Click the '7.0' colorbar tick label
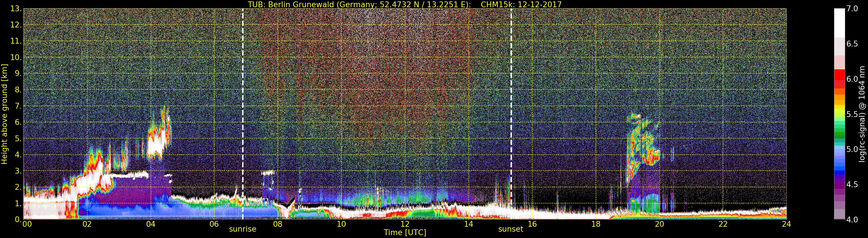 click(x=852, y=9)
